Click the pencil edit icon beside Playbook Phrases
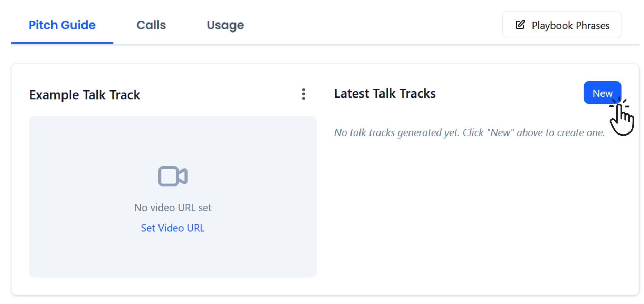 click(520, 25)
